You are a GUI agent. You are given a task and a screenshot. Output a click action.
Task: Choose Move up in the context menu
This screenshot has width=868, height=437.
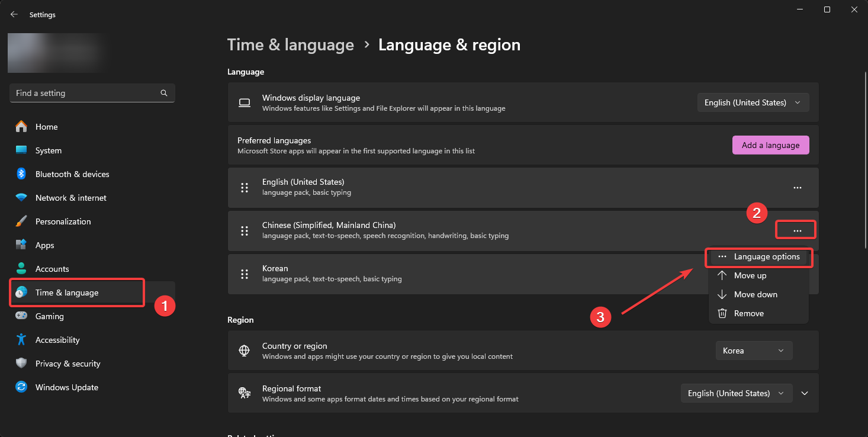(x=758, y=275)
